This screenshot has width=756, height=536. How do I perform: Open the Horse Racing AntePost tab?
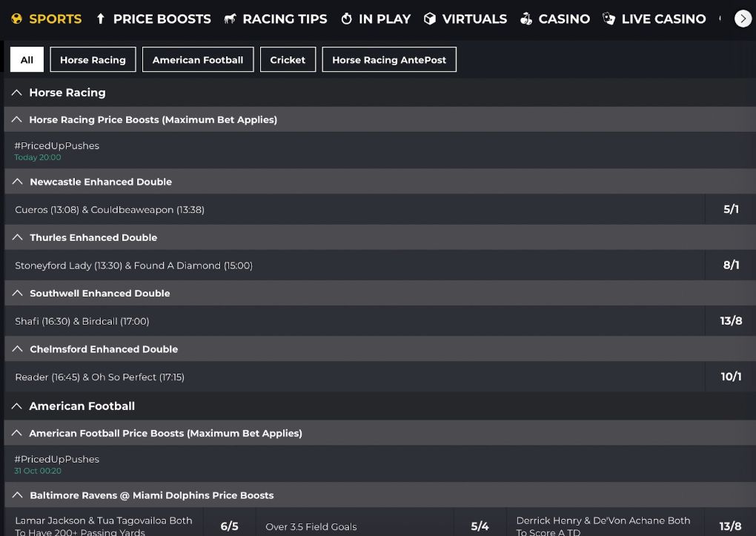point(389,59)
